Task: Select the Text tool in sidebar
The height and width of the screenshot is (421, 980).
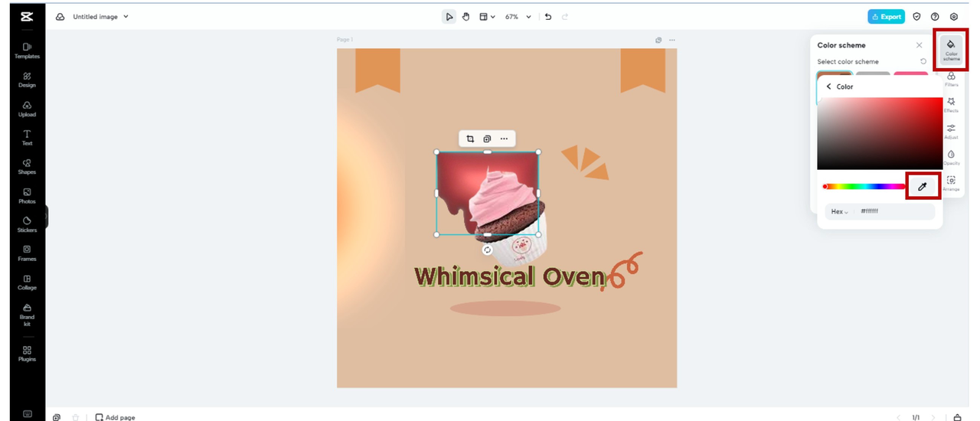Action: pos(27,138)
